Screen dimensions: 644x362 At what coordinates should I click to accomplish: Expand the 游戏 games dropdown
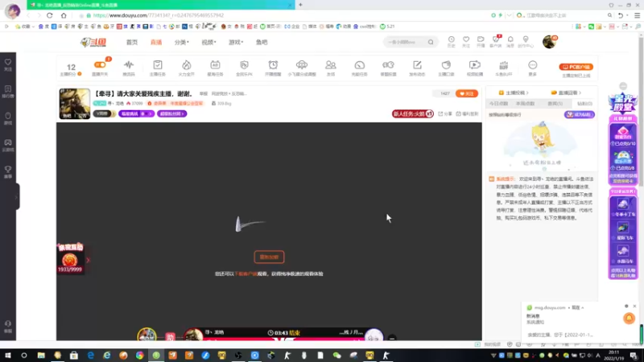[236, 43]
